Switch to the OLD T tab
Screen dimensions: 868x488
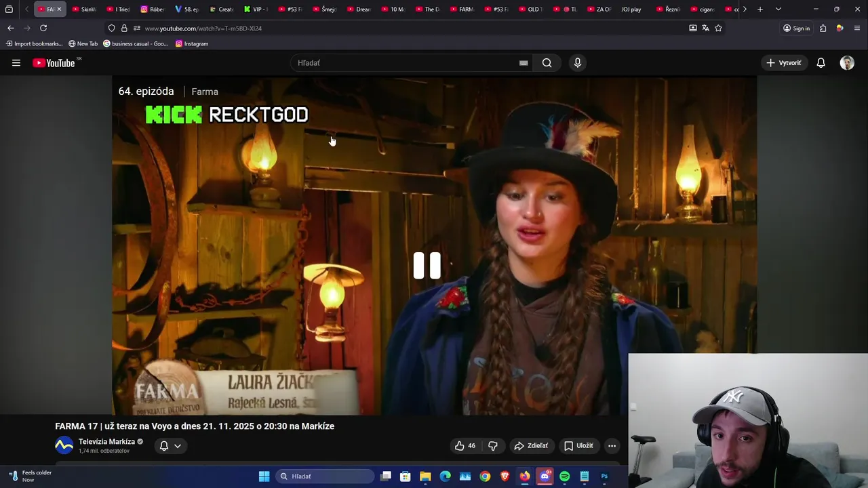[530, 9]
